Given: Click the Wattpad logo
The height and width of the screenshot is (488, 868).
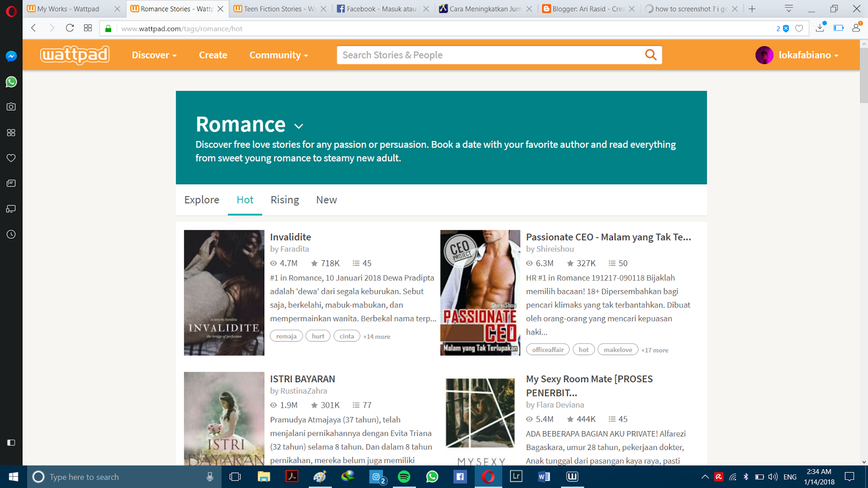Looking at the screenshot, I should (x=75, y=55).
